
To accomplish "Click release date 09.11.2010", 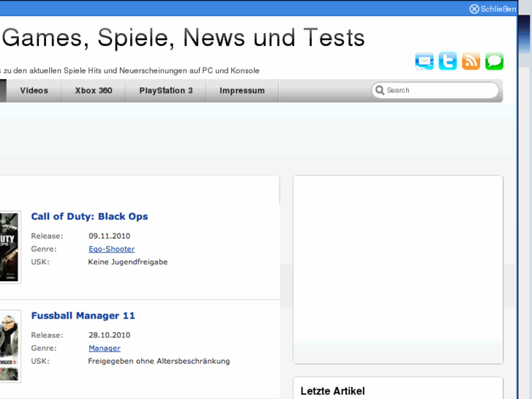I will (109, 236).
